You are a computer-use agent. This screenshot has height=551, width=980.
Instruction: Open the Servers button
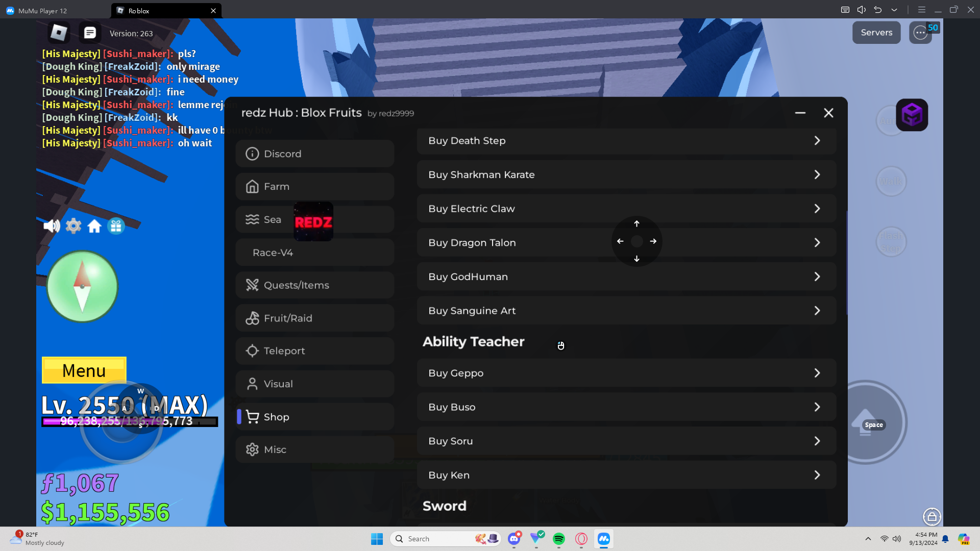pos(876,33)
